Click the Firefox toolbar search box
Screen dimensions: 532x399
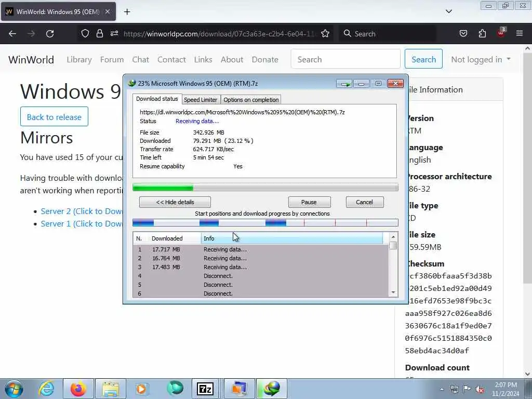(388, 34)
